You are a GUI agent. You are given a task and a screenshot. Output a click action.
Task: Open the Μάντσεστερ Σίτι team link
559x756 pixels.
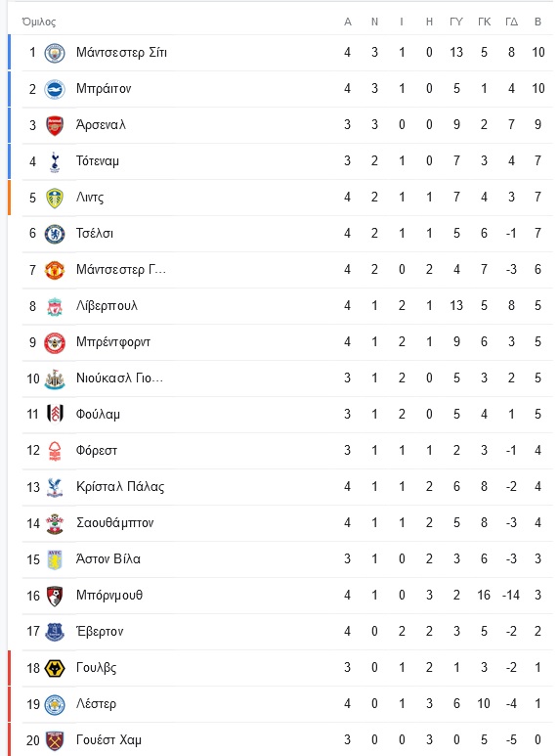coord(121,52)
